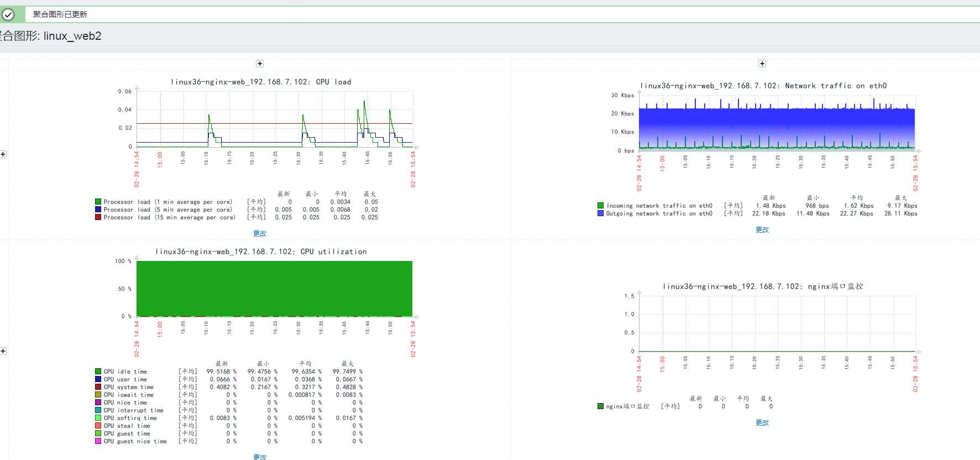
Task: Click 'Processor load (15 min average per core)' label
Action: [169, 217]
